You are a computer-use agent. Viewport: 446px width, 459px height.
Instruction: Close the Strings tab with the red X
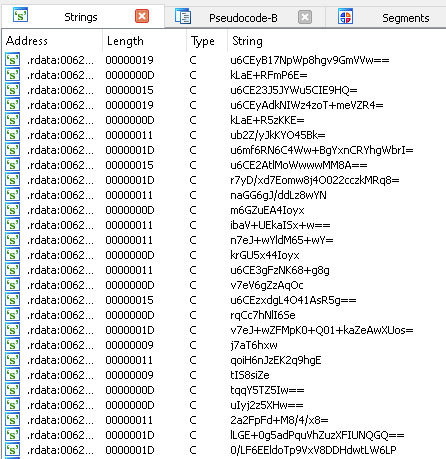pyautogui.click(x=142, y=16)
